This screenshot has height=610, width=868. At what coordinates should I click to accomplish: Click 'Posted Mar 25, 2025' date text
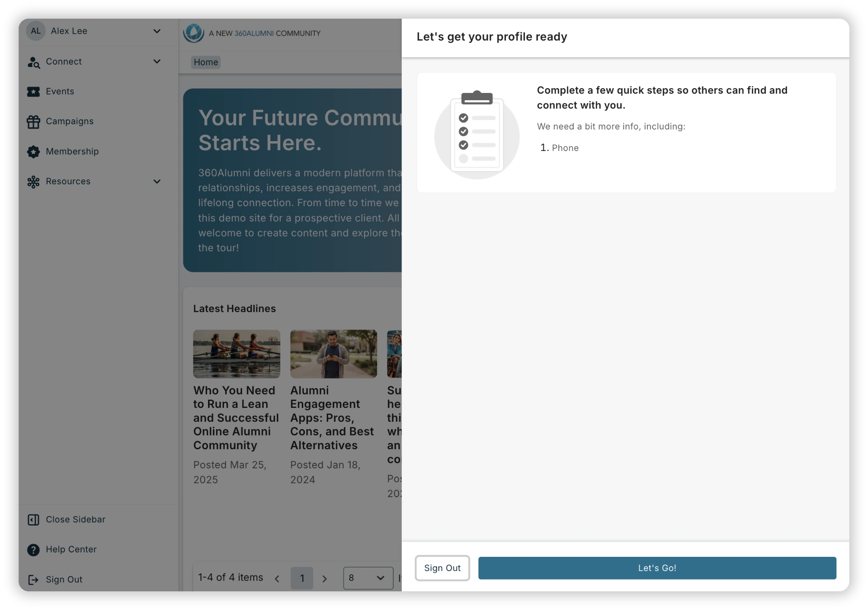coord(230,472)
